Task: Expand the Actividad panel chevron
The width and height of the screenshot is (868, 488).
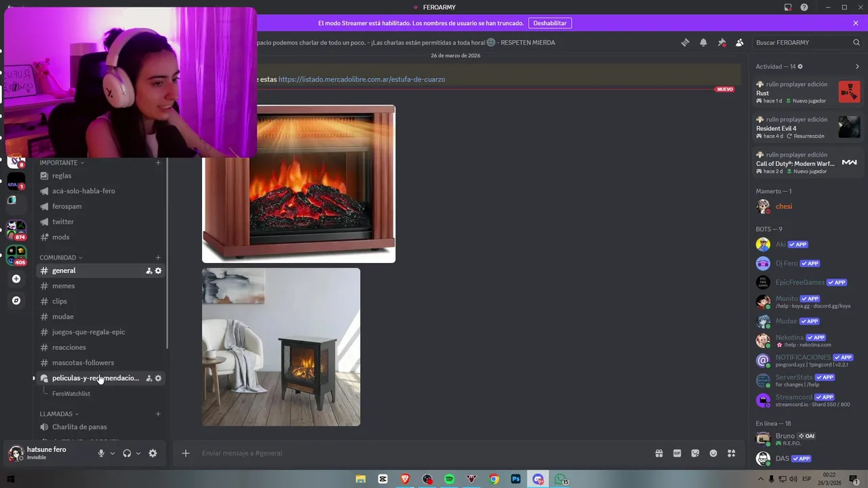Action: pyautogui.click(x=857, y=66)
